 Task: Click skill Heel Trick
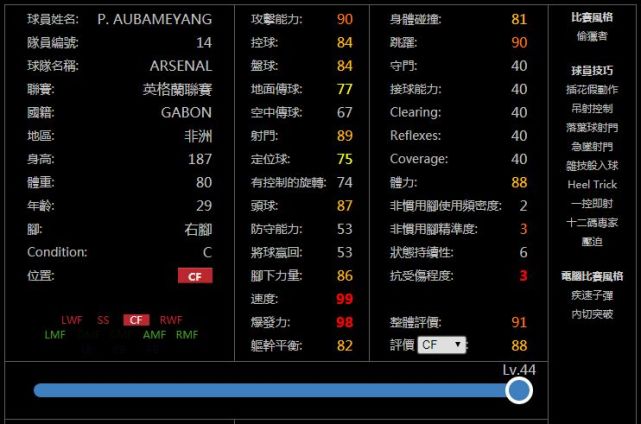click(x=592, y=184)
